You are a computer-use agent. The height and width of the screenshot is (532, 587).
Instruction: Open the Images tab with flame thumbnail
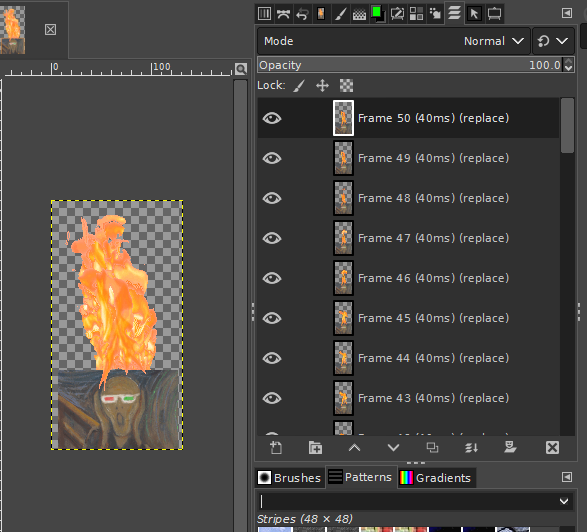click(x=321, y=14)
